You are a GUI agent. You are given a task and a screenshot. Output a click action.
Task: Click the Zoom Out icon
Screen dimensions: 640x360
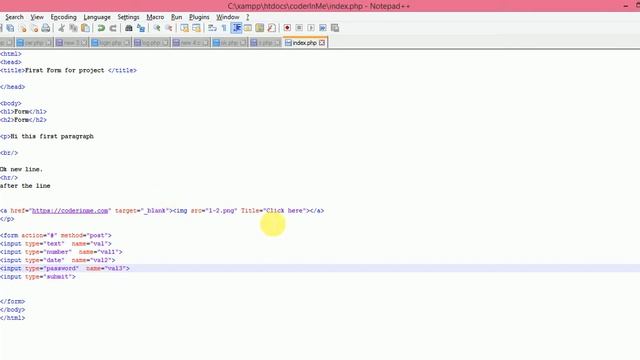coord(169,28)
